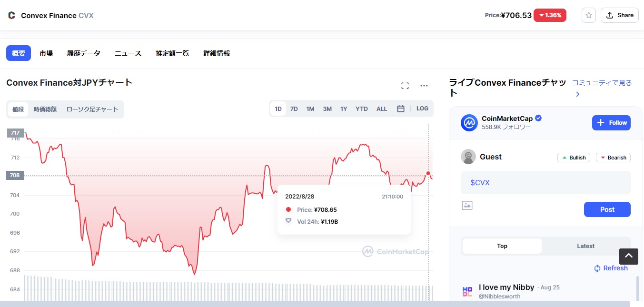Switch community feed to Latest tab
Image resolution: width=644 pixels, height=307 pixels.
[585, 246]
